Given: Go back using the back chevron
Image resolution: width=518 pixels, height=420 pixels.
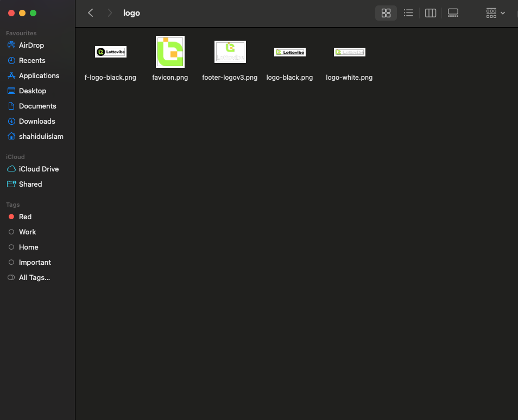Looking at the screenshot, I should coord(91,13).
